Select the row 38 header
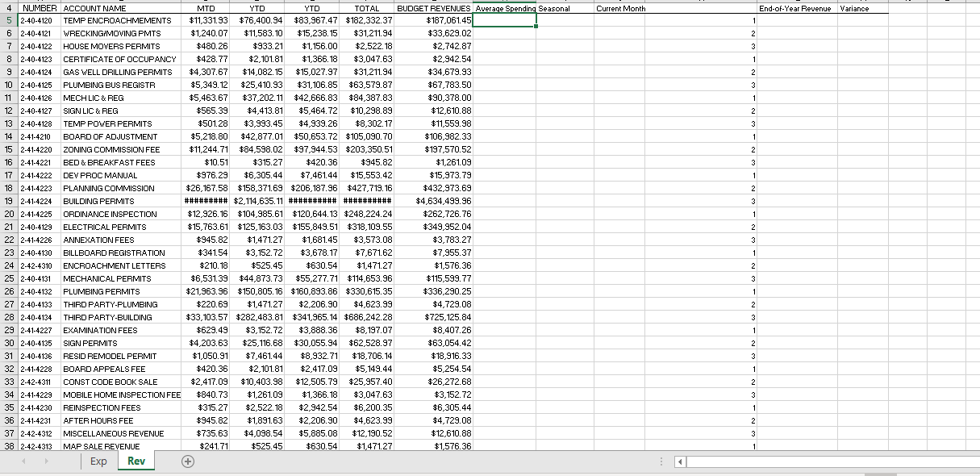The image size is (980, 476). coord(8,446)
